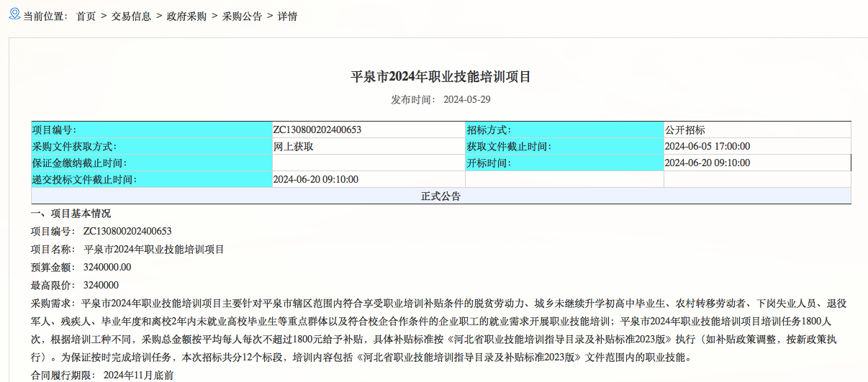Viewport: 868px width, 382px height.
Task: Click project number ZC130800202400653 in the table
Action: pyautogui.click(x=317, y=130)
